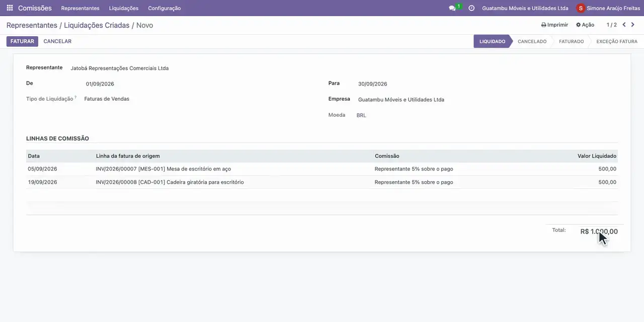
Task: Select the Faturado status stage
Action: point(571,41)
